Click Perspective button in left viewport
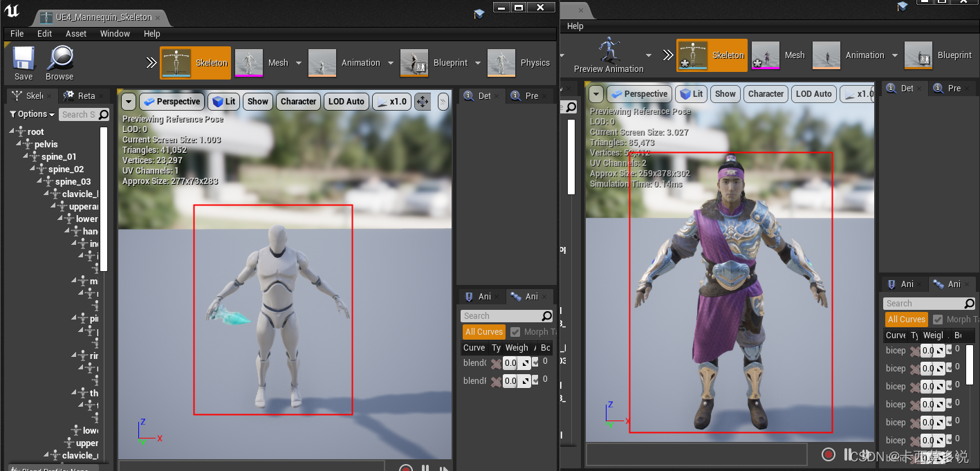This screenshot has width=980, height=471. [171, 102]
